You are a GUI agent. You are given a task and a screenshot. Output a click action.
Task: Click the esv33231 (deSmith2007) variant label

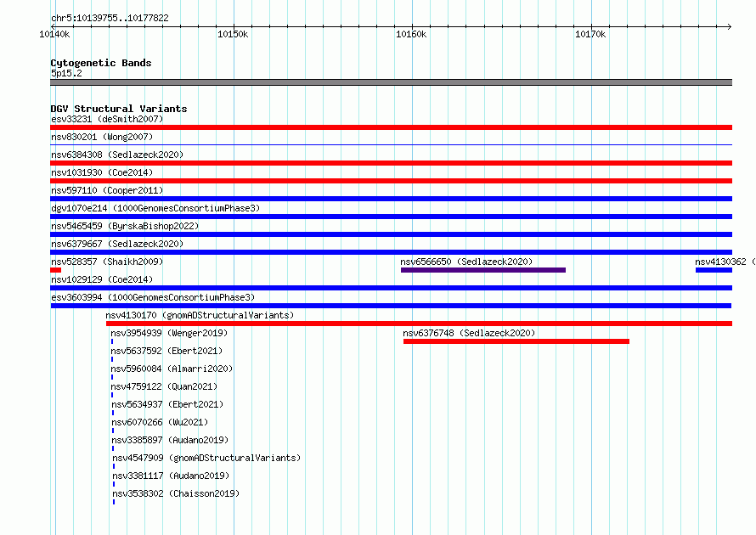(107, 119)
